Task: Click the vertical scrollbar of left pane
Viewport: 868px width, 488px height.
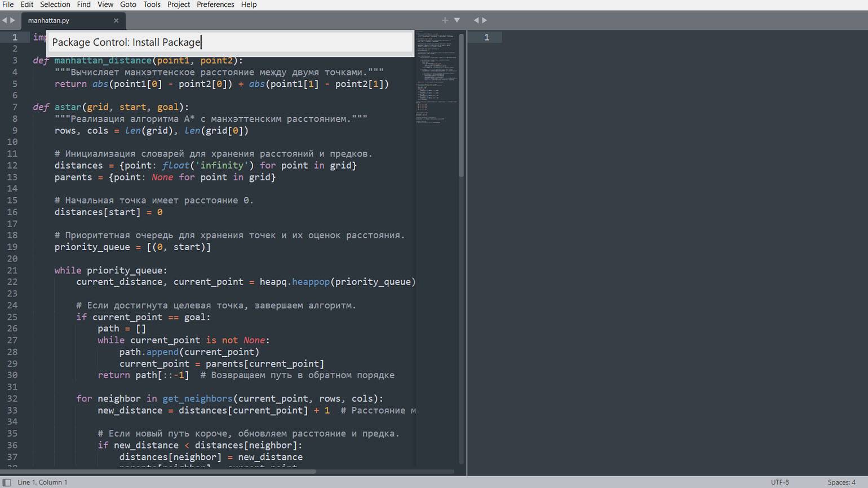Action: [x=462, y=106]
